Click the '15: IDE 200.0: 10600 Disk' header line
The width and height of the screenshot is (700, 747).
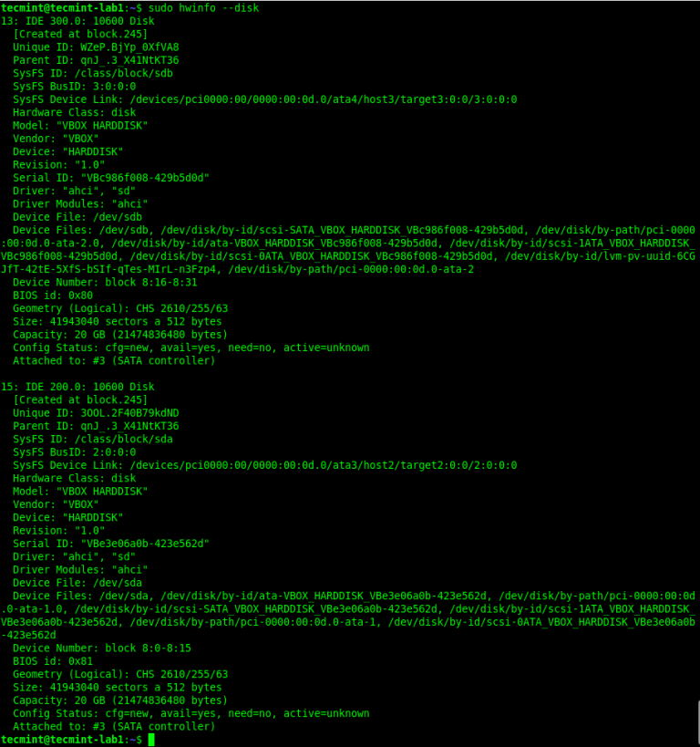[x=77, y=387]
